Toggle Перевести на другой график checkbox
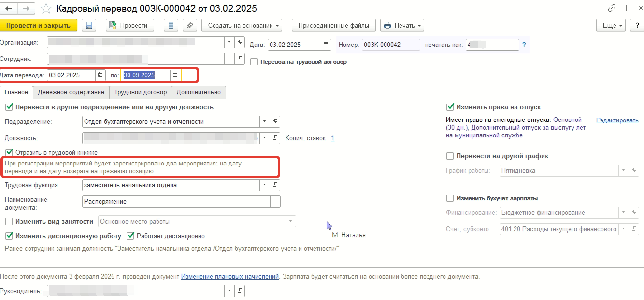Viewport: 644px width, 300px height. click(x=450, y=156)
